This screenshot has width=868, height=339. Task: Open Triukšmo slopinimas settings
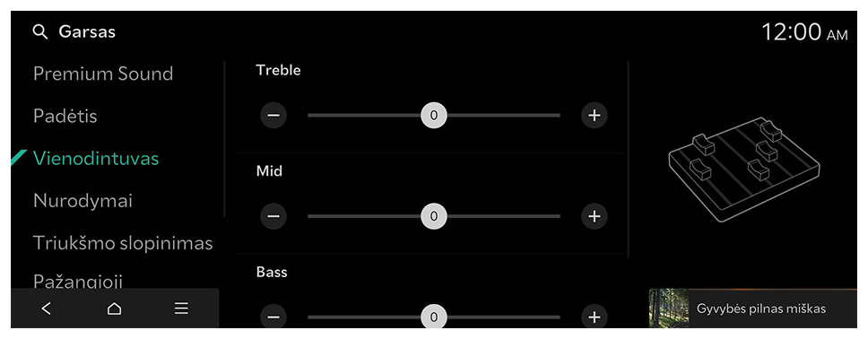[123, 243]
